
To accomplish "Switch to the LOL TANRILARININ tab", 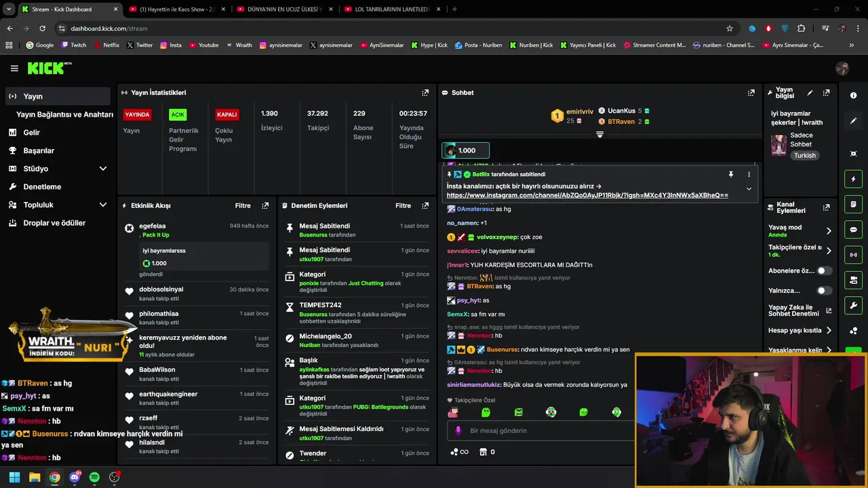I will [392, 9].
